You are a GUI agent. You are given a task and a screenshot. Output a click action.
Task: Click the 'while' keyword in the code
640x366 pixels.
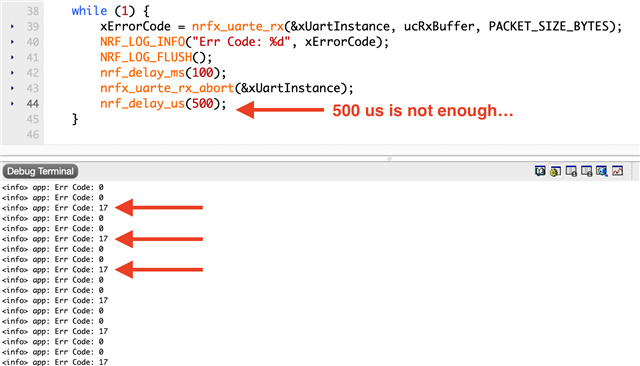tap(89, 11)
